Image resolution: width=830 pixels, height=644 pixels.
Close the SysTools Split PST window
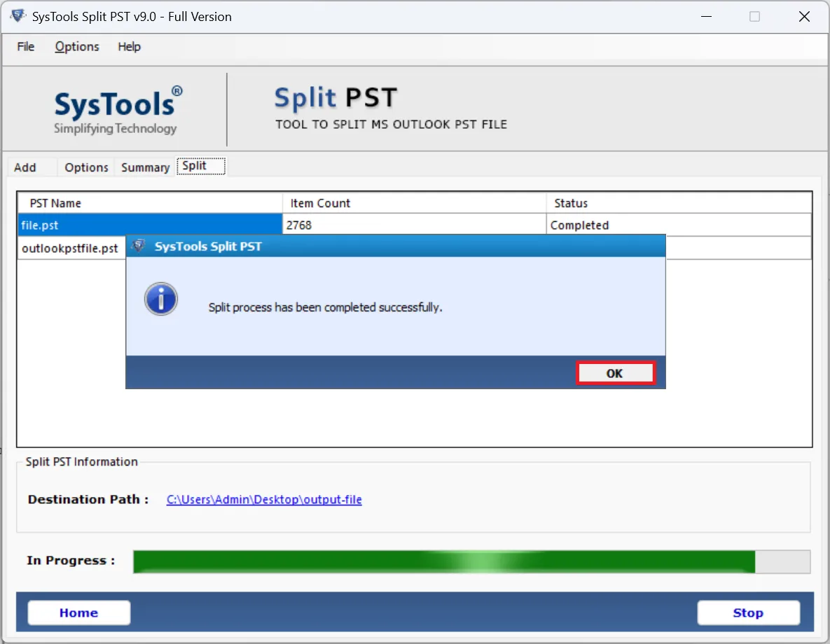(804, 16)
